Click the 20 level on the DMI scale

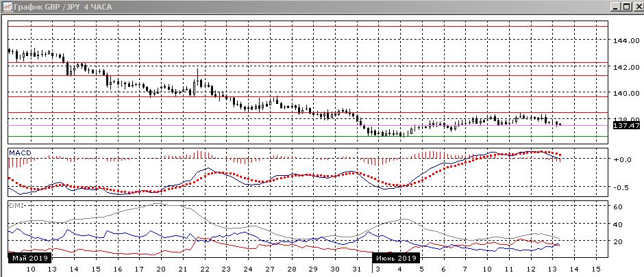618,241
